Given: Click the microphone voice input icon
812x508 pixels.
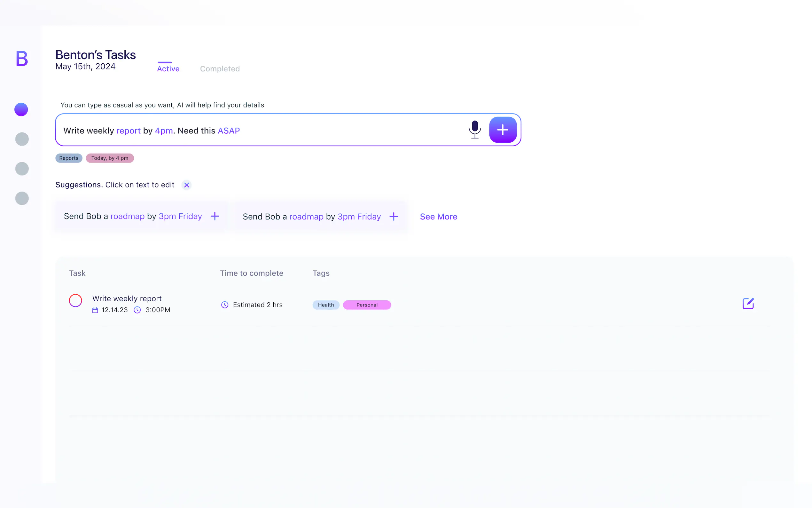Looking at the screenshot, I should point(474,129).
